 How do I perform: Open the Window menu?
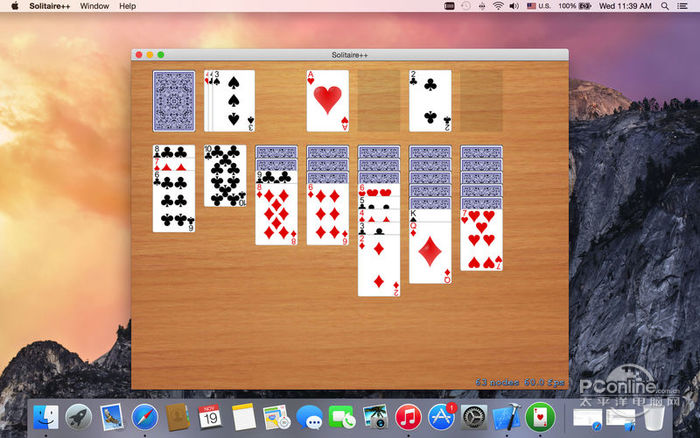(95, 6)
